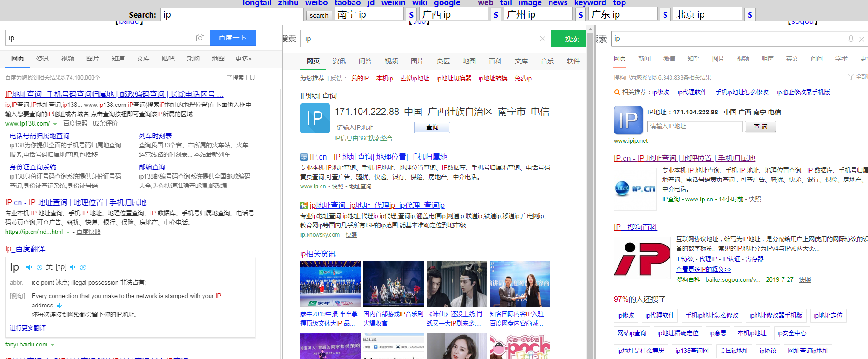Open the 《诛仙》 news thumbnail
The width and height of the screenshot is (868, 359).
click(x=457, y=284)
